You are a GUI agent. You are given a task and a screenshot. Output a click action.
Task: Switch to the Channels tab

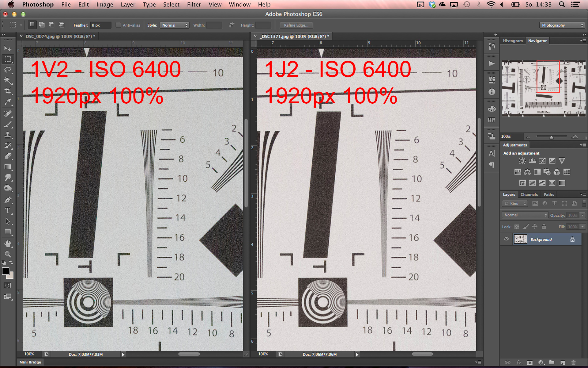click(x=529, y=194)
